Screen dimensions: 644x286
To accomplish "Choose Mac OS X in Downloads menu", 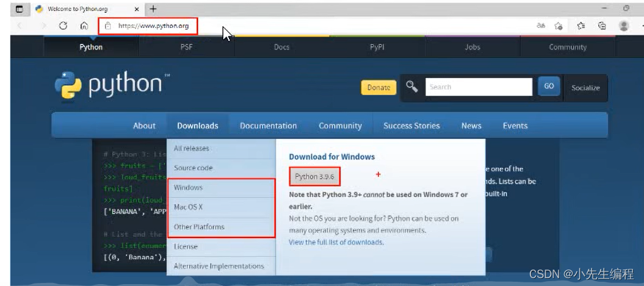I will [x=221, y=207].
